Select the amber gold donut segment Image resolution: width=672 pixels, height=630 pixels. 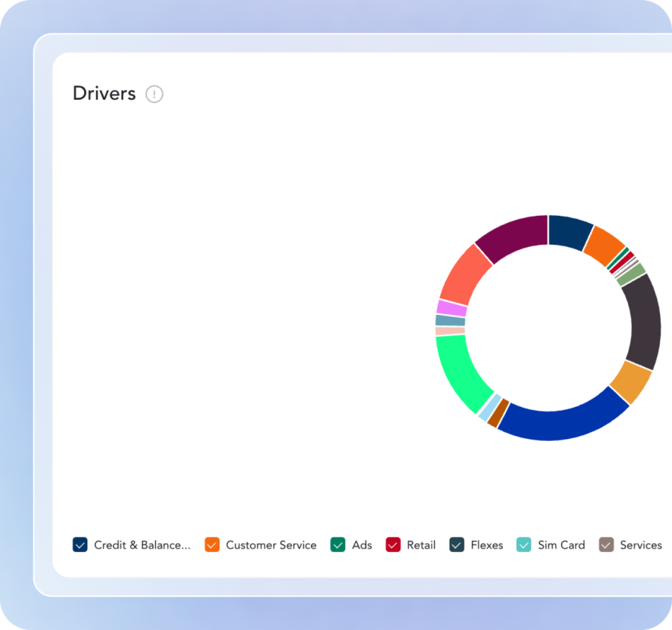631,383
